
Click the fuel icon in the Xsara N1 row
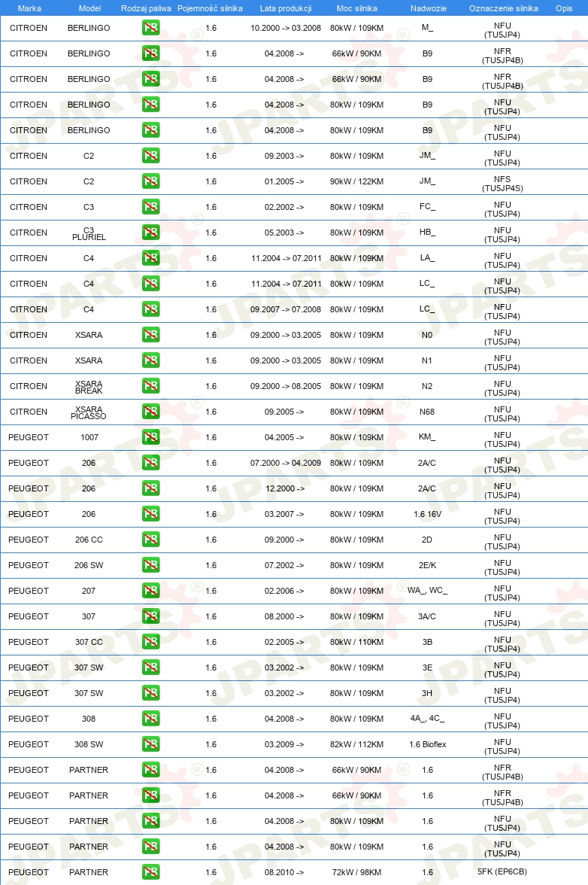pos(150,360)
